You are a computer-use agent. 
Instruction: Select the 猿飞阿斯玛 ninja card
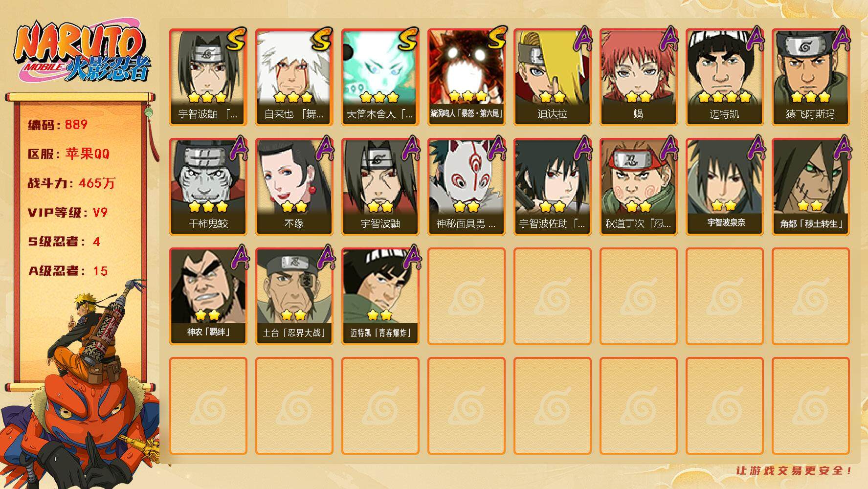click(810, 77)
